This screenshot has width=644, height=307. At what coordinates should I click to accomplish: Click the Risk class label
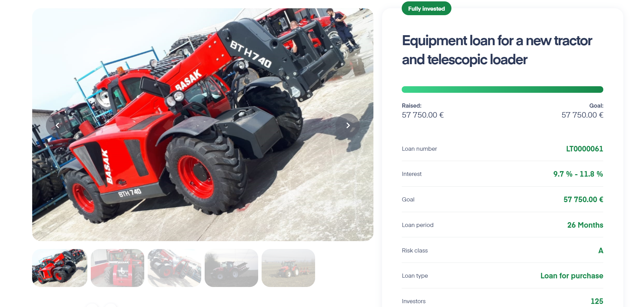[x=414, y=250]
